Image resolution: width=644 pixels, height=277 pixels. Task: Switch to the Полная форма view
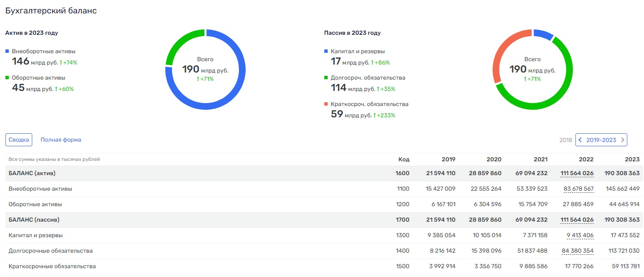coord(61,140)
